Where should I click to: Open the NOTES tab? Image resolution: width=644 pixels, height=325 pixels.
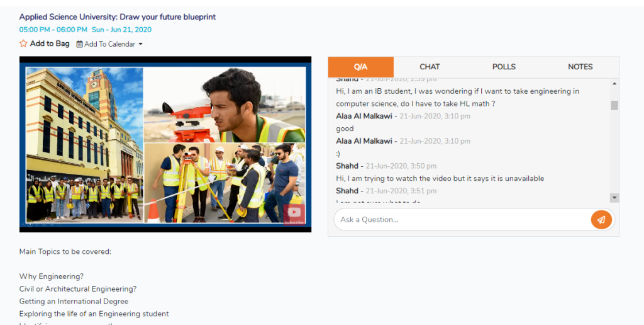click(x=580, y=67)
